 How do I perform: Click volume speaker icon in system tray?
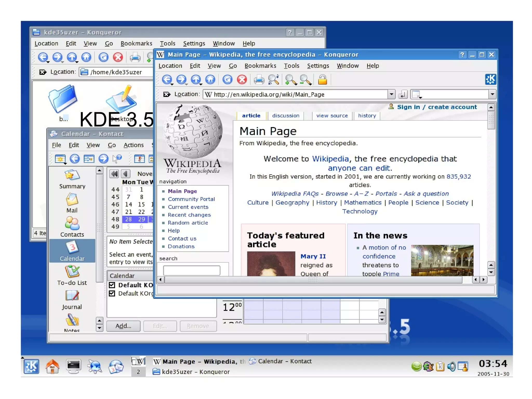pyautogui.click(x=452, y=367)
